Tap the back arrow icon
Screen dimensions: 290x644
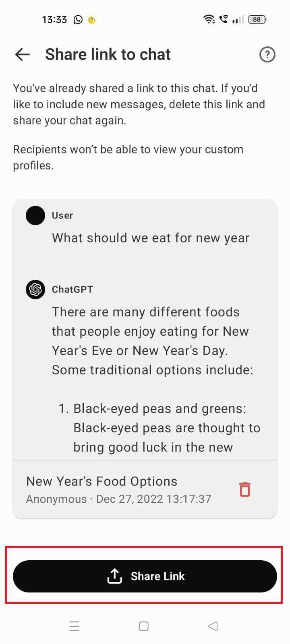[23, 54]
